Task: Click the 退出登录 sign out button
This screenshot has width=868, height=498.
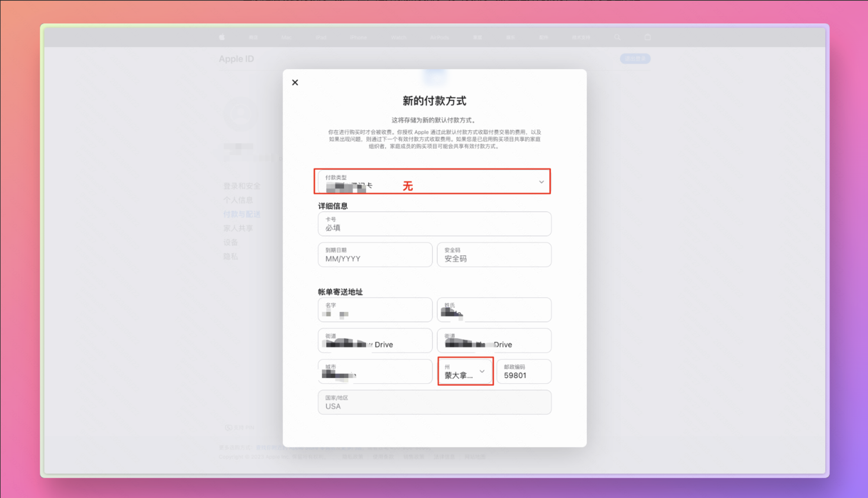Action: (635, 59)
